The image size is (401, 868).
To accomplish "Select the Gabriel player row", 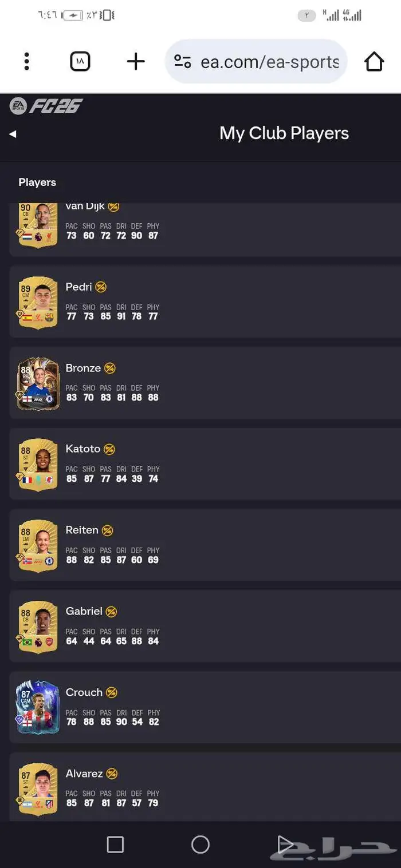I will click(205, 626).
